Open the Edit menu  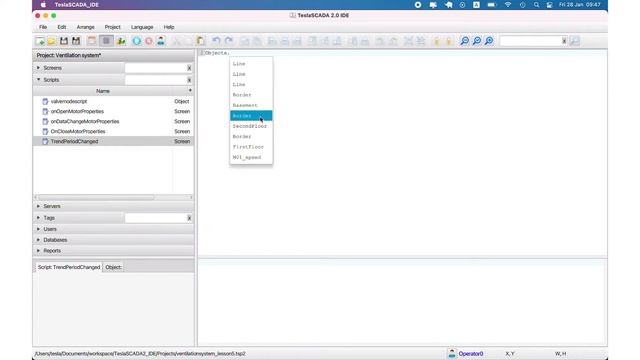click(x=62, y=27)
